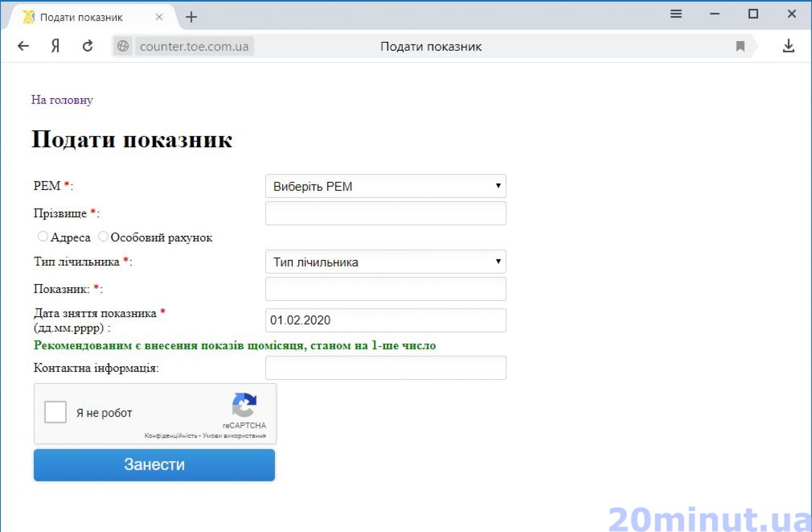The width and height of the screenshot is (812, 532).
Task: Open the downloads arrow icon
Action: tap(788, 46)
